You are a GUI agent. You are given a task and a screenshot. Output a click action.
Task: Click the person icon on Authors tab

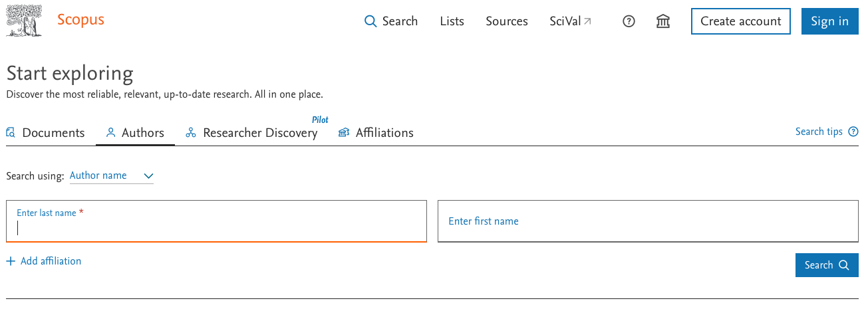click(x=111, y=132)
